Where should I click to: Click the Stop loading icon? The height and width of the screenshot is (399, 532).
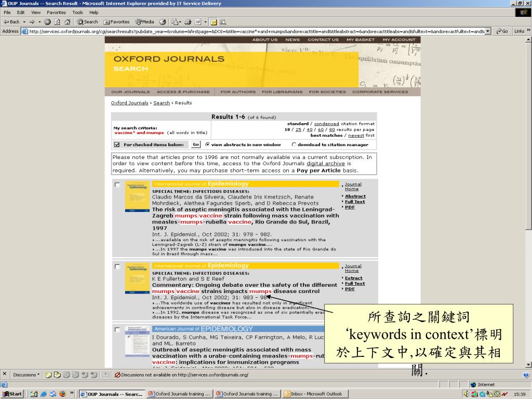tap(47, 22)
